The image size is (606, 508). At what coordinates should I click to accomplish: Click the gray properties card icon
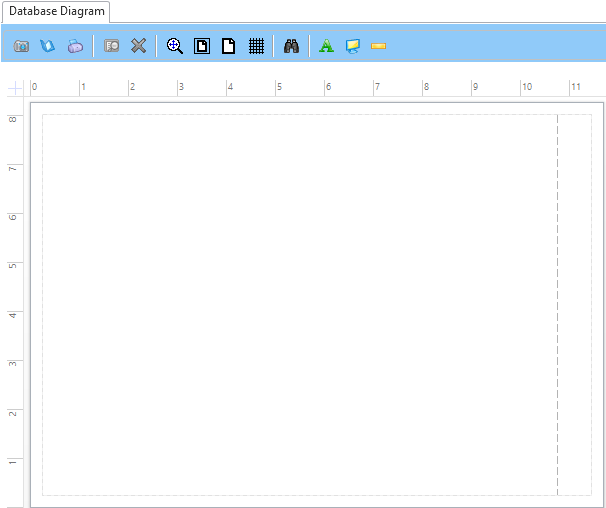112,46
